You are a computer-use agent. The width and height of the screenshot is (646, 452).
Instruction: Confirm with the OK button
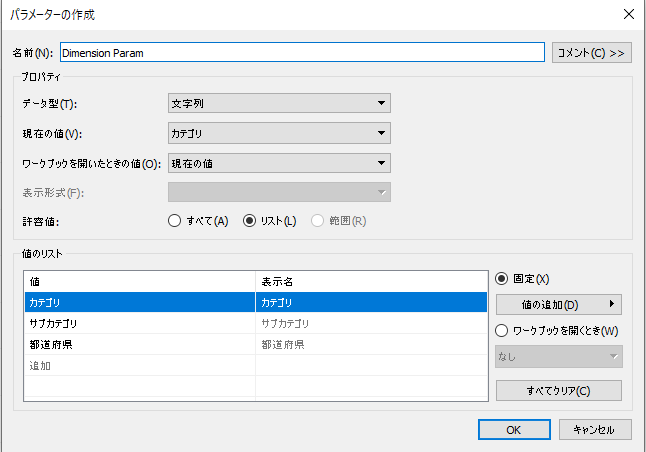tap(513, 429)
